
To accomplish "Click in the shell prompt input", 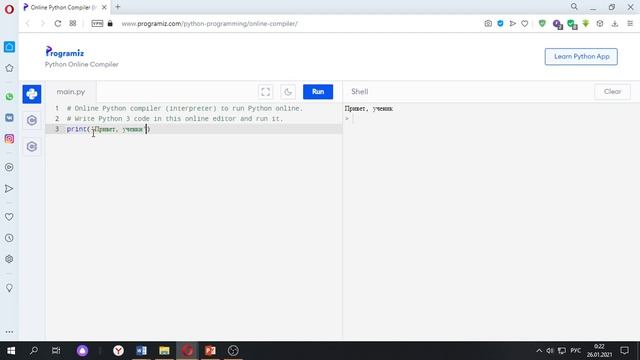I will point(490,119).
